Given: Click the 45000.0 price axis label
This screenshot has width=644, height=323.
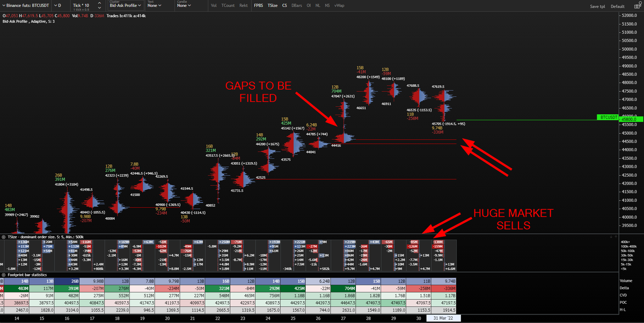Looking at the screenshot, I should coord(630,133).
